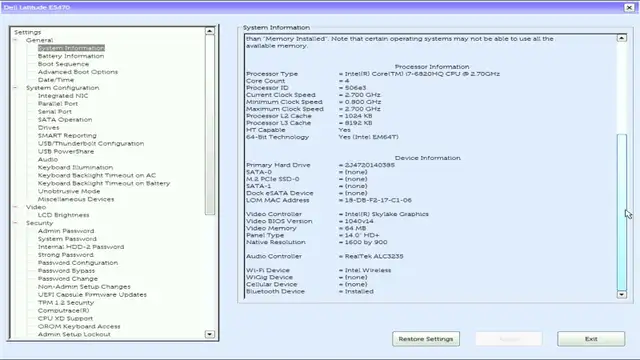640x360 pixels.
Task: Open Date/Time settings
Action: tap(56, 80)
